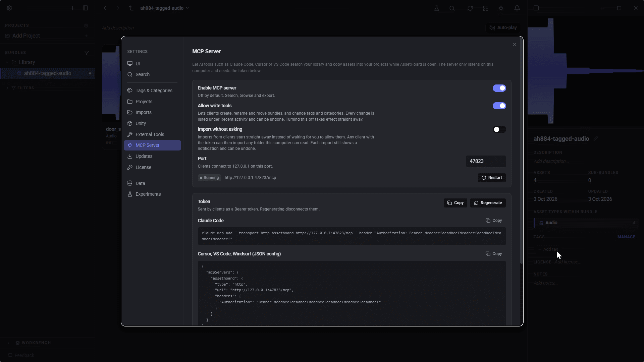
Task: Click the pencil icon next to ah884-tagged-audio title
Action: tap(596, 139)
